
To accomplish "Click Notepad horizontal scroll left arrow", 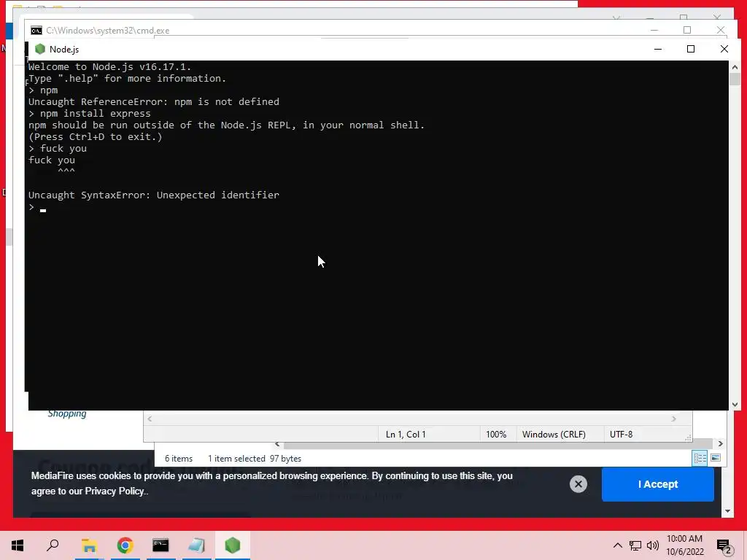I will (x=150, y=419).
